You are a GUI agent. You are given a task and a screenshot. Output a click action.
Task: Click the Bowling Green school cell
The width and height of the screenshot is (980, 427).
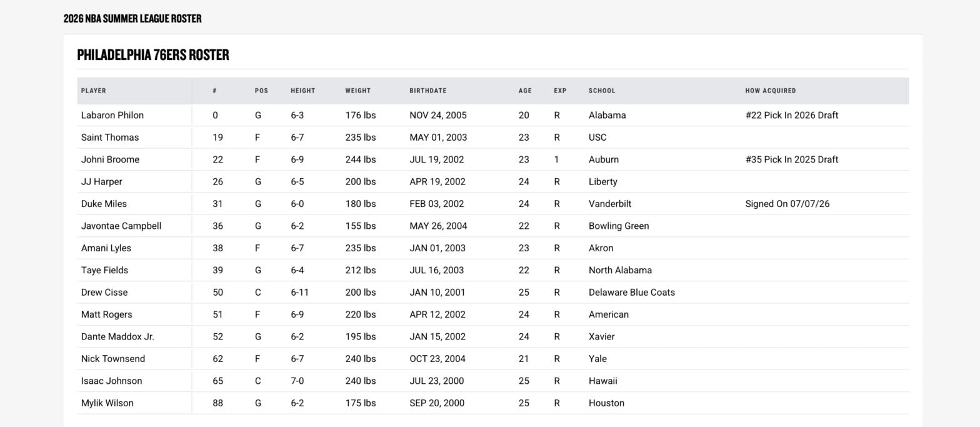[619, 226]
